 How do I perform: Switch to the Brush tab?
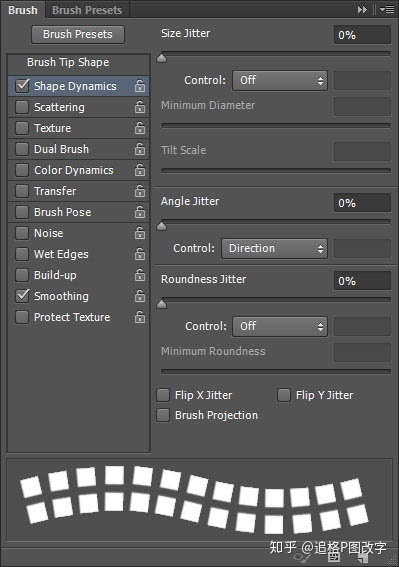(22, 10)
